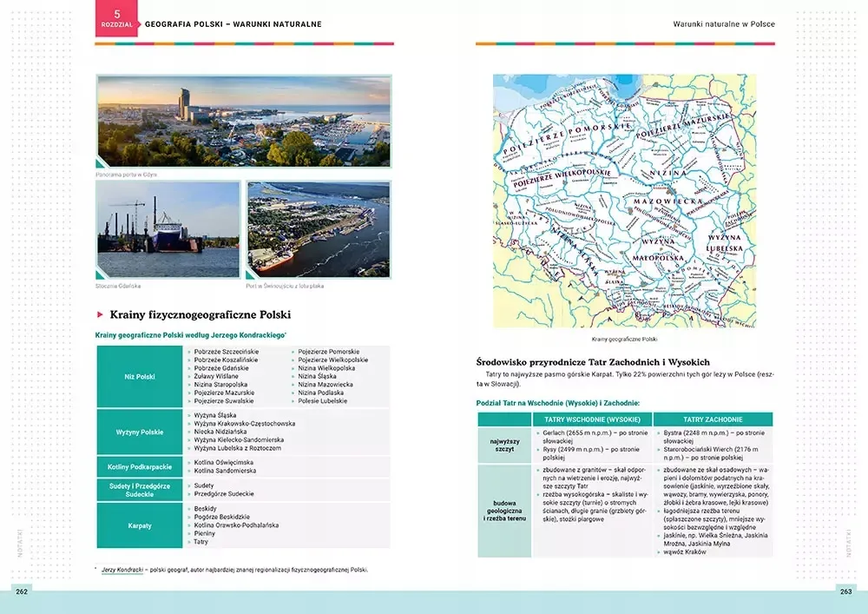Screen dimensions: 868x614
Task: Click list item 'Wyżyna Krakowsko-Częstochowska'
Action: (x=244, y=424)
